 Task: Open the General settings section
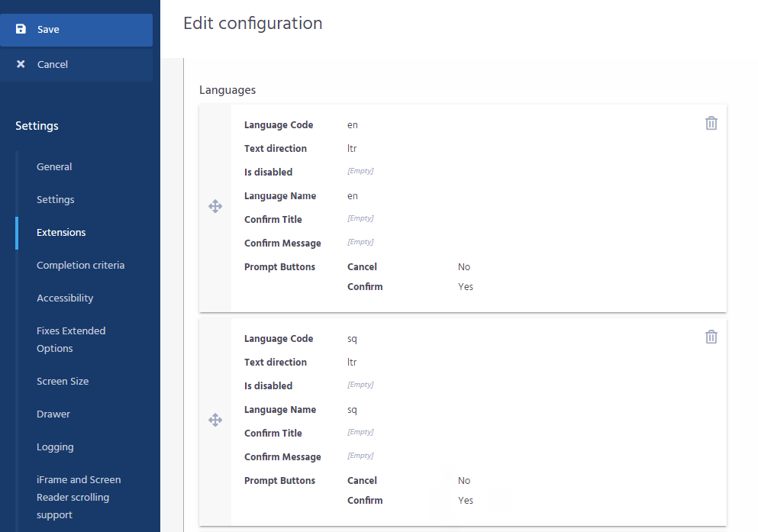point(54,166)
